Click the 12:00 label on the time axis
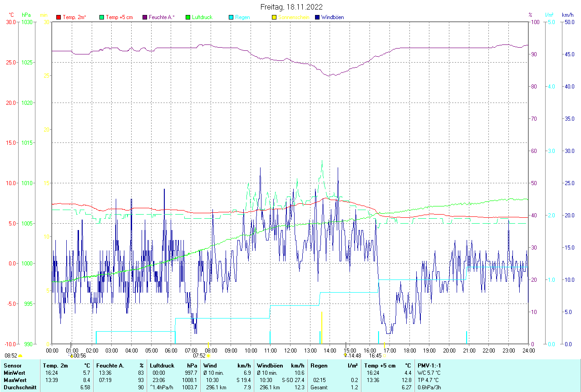The image size is (581, 392). (290, 350)
